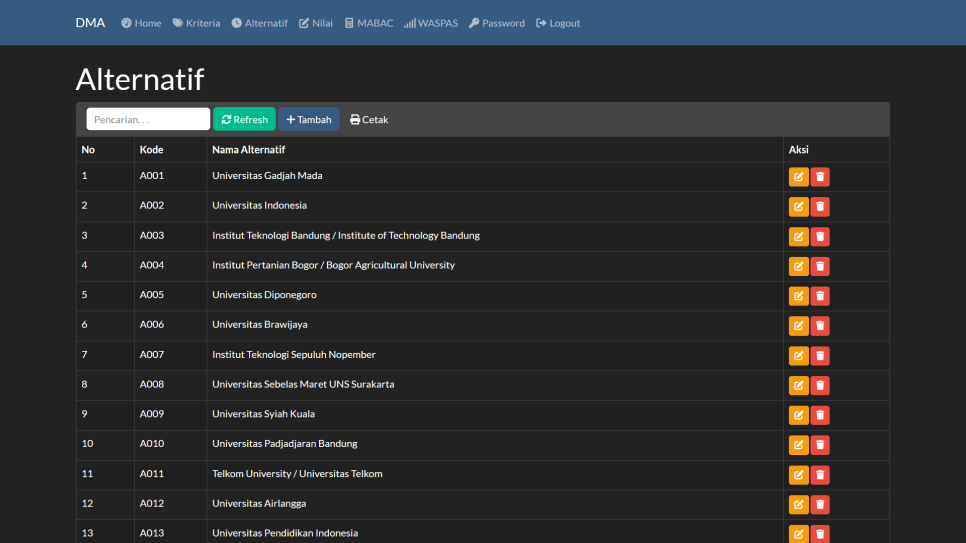
Task: Click the green Refresh button
Action: [x=245, y=119]
